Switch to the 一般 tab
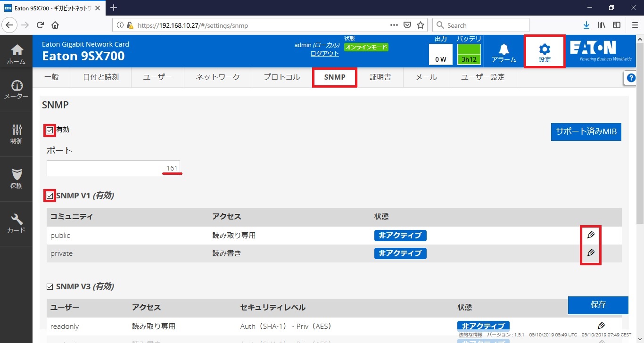 point(51,77)
